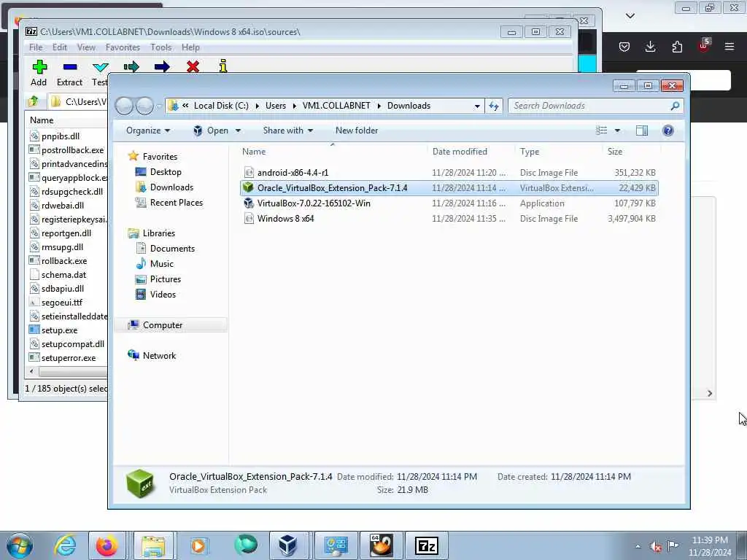Click the refresh button beside address bar
The width and height of the screenshot is (747, 560).
coord(494,106)
